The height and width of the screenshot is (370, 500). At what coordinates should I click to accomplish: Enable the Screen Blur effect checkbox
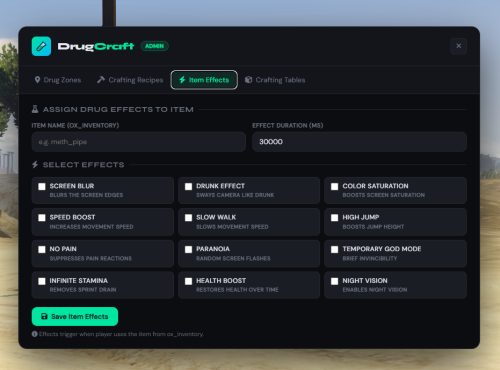[42, 186]
